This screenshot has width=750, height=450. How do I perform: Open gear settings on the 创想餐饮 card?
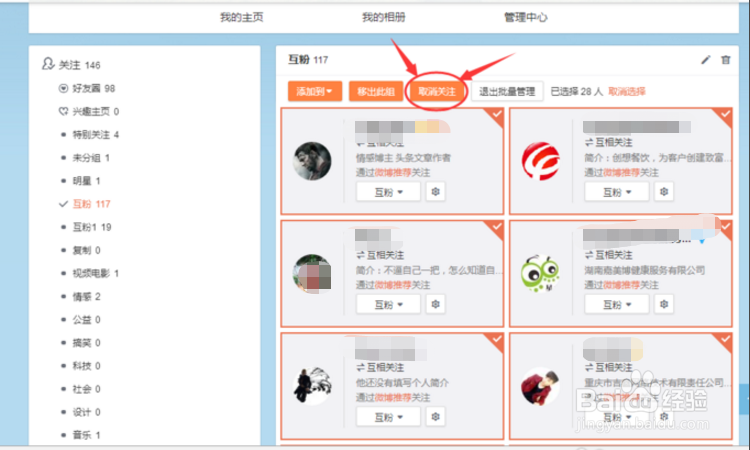point(664,192)
